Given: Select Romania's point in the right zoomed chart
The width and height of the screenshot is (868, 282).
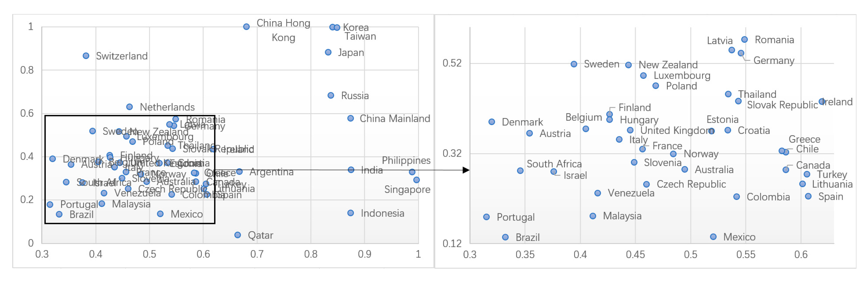Looking at the screenshot, I should tap(744, 39).
